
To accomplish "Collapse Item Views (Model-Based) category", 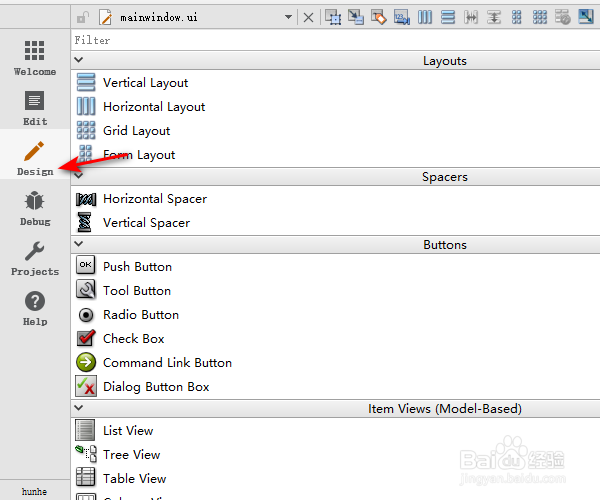I will [78, 408].
